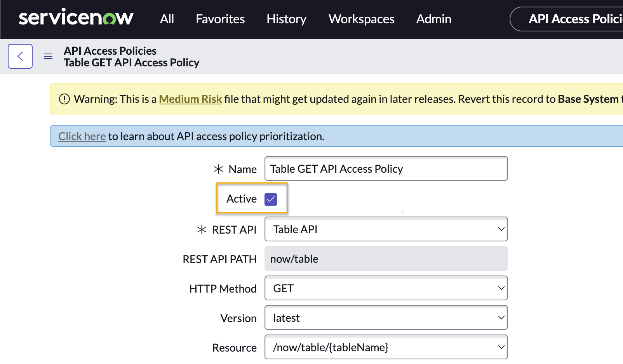Expand the Version dropdown
This screenshot has height=364, width=623.
coord(386,317)
